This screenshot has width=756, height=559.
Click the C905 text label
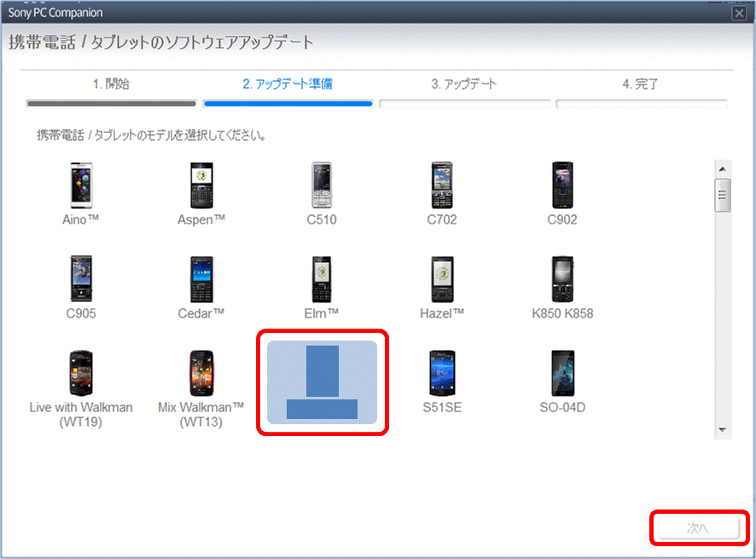[81, 313]
